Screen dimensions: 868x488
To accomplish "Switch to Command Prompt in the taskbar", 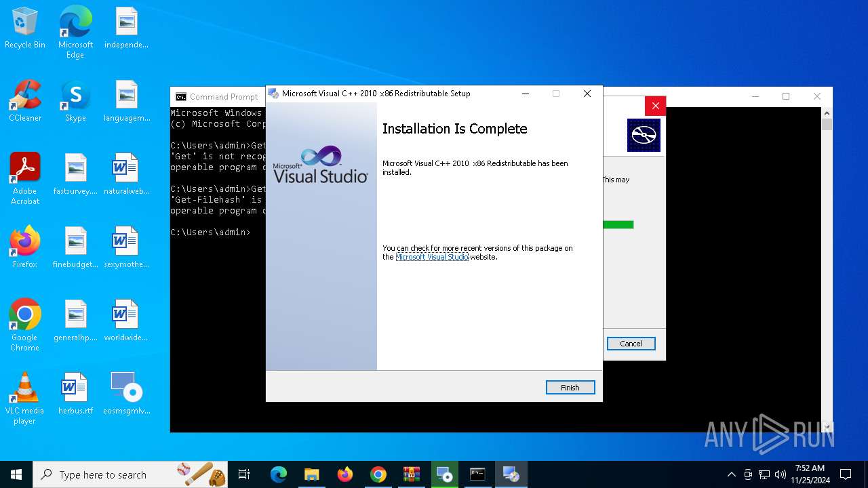I will tap(478, 474).
